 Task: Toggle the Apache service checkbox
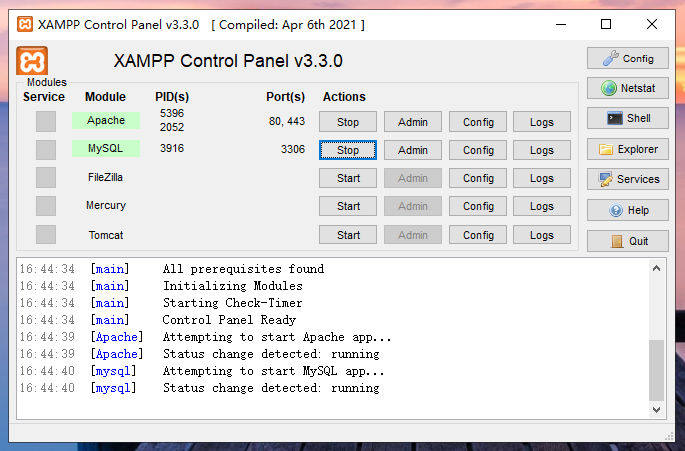[x=46, y=121]
